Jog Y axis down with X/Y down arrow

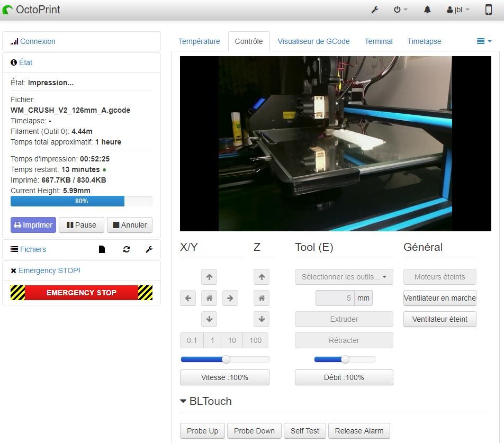click(209, 319)
